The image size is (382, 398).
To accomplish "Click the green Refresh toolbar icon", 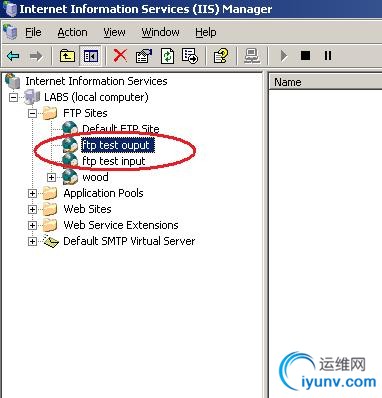I will tap(167, 56).
